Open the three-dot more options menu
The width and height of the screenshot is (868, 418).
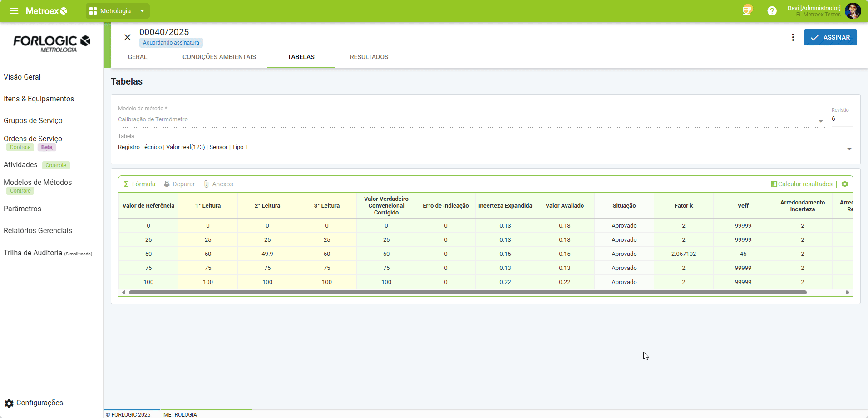[x=793, y=37]
